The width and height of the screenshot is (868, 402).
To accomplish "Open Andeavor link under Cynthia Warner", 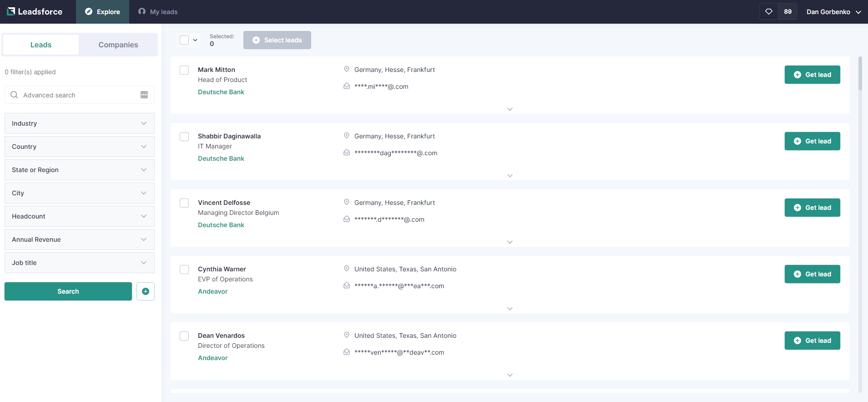I will (x=213, y=291).
